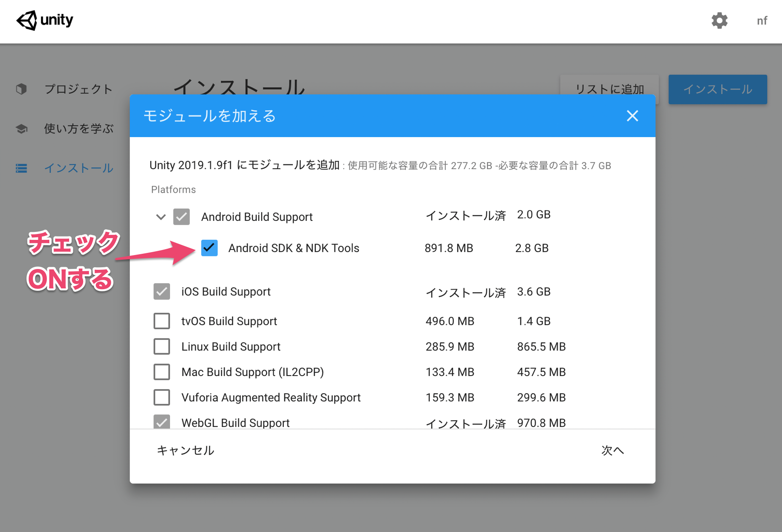This screenshot has width=782, height=532.
Task: Click the インストール済 status for iOS
Action: tap(466, 292)
